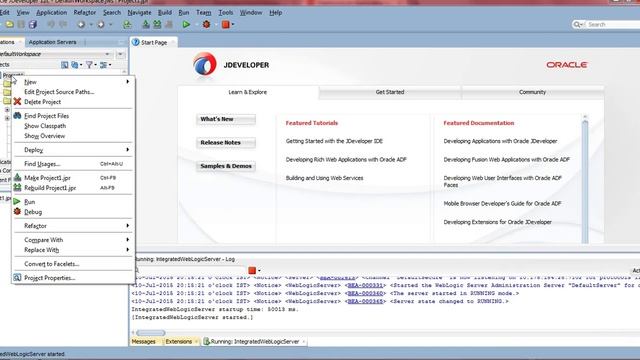The height and width of the screenshot is (360, 640).
Task: Click the Save All toolbar icon
Action: pos(33,24)
